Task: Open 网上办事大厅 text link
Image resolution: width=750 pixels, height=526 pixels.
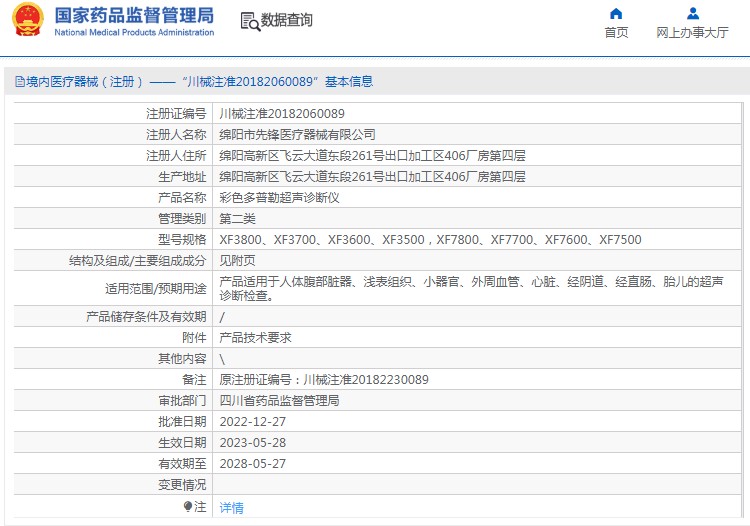Action: [x=693, y=33]
